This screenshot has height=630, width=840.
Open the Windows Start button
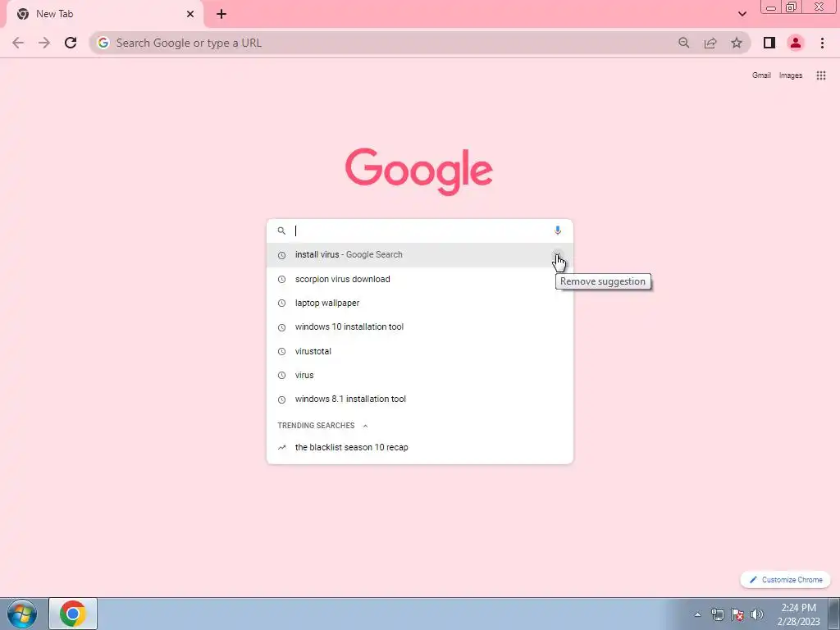click(22, 614)
